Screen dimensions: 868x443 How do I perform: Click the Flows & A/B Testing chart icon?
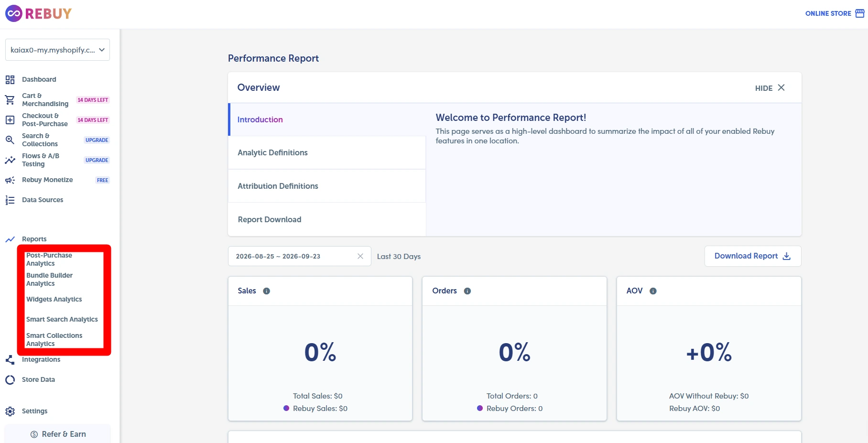[x=10, y=160]
